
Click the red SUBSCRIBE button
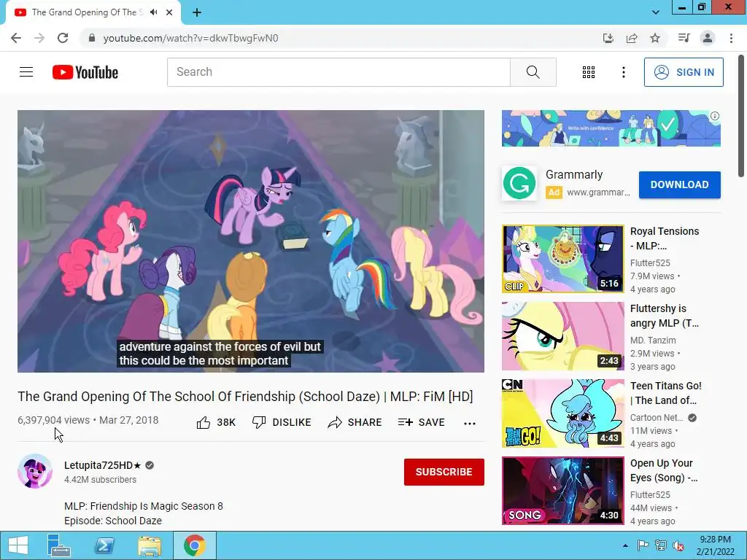(x=444, y=472)
